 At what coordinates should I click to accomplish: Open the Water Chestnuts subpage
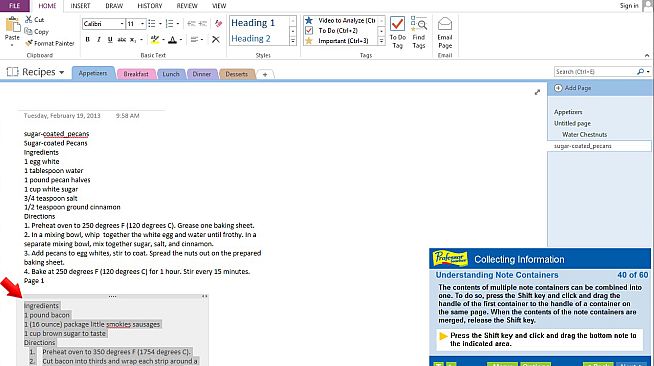584,134
